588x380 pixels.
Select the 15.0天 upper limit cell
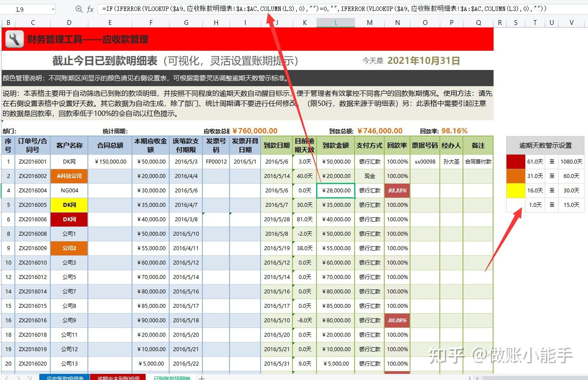click(571, 205)
